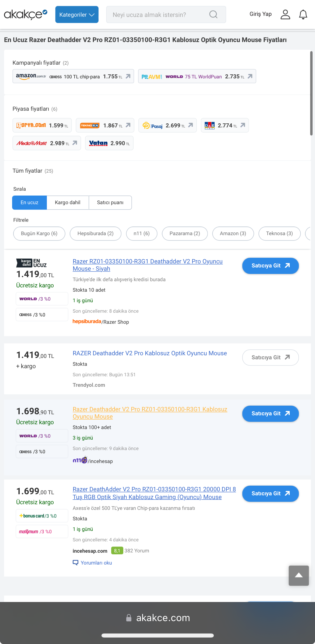Focus the 'Neyi ucuza almak istersin?' search field

tap(166, 15)
